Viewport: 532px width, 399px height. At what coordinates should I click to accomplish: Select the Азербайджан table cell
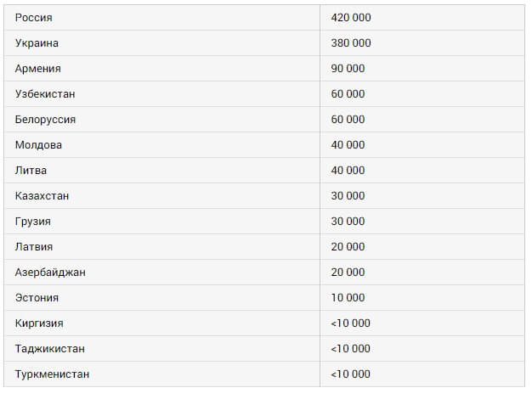click(50, 273)
